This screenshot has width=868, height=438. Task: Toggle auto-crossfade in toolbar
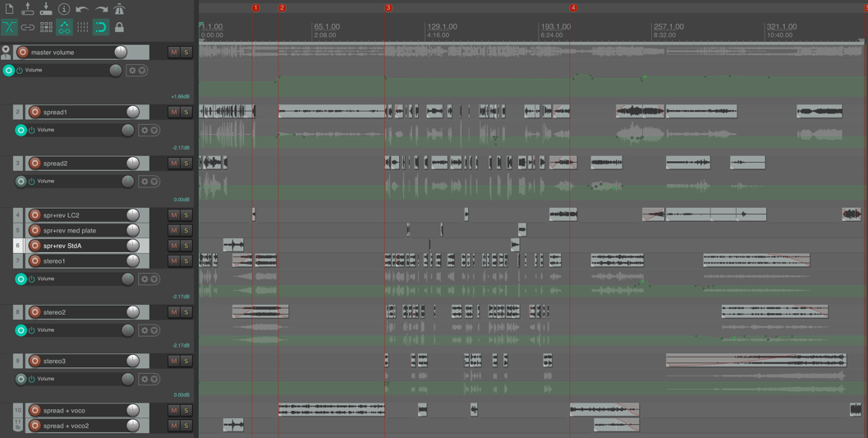coord(9,27)
